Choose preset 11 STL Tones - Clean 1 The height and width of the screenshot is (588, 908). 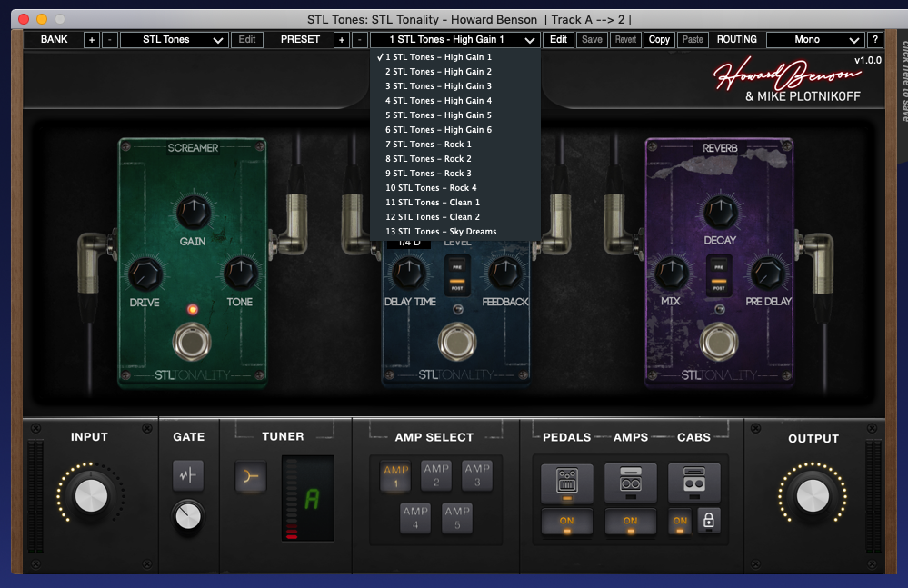pyautogui.click(x=455, y=202)
